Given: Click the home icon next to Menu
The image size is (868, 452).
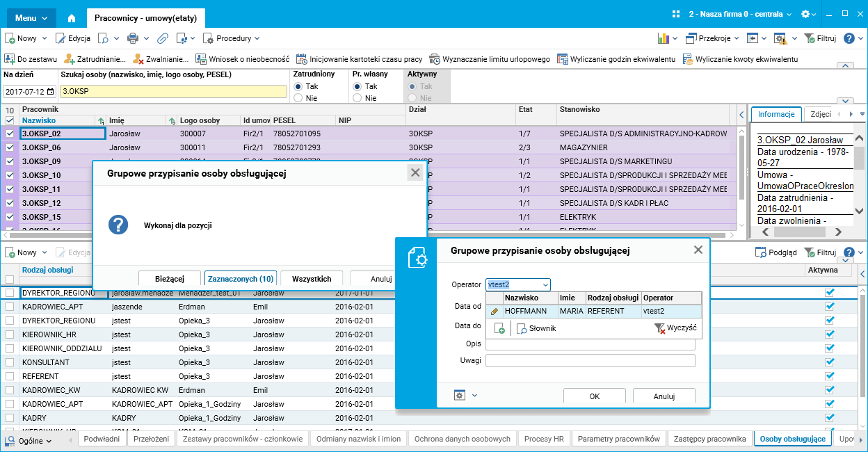Looking at the screenshot, I should click(72, 17).
